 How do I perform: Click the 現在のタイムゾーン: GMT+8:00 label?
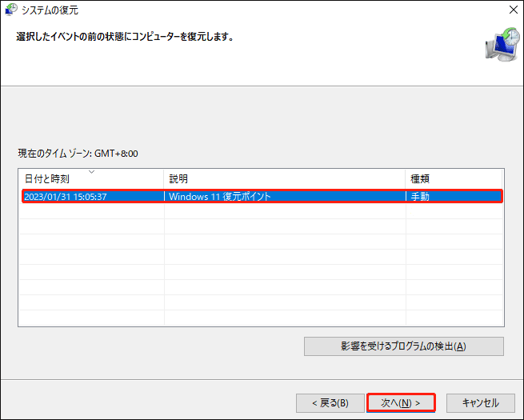[x=78, y=154]
